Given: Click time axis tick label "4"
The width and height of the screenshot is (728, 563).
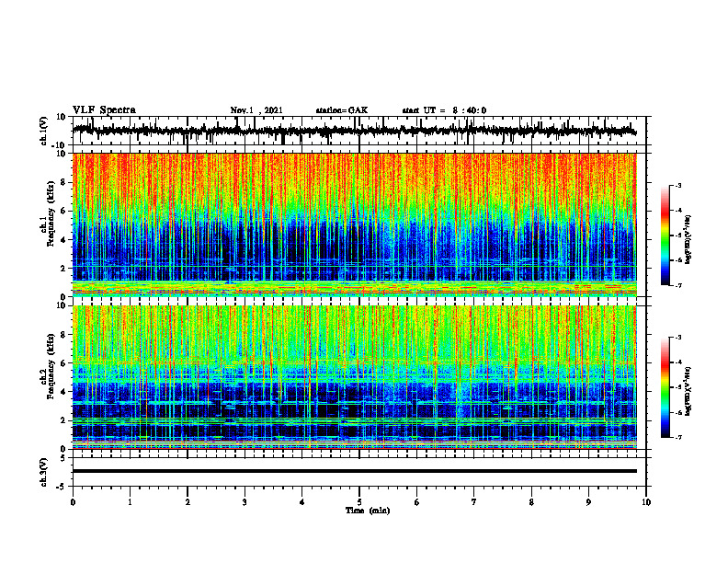Looking at the screenshot, I should 302,502.
